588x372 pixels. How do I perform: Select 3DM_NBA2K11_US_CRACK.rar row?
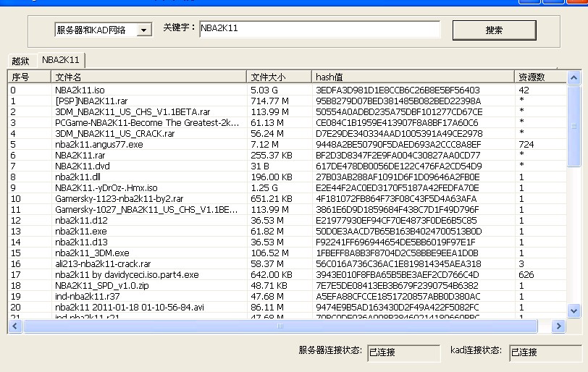click(x=287, y=133)
